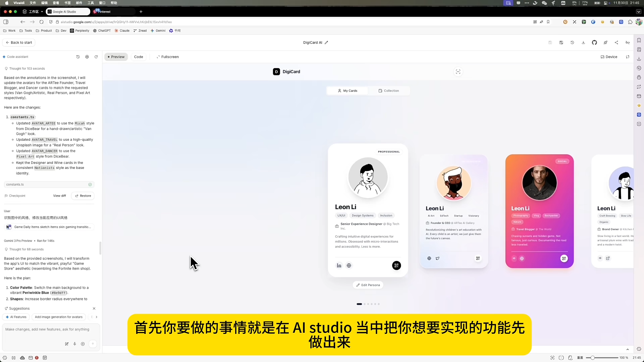644x362 pixels.
Task: Click the rocket deploy icon
Action: pos(605,43)
